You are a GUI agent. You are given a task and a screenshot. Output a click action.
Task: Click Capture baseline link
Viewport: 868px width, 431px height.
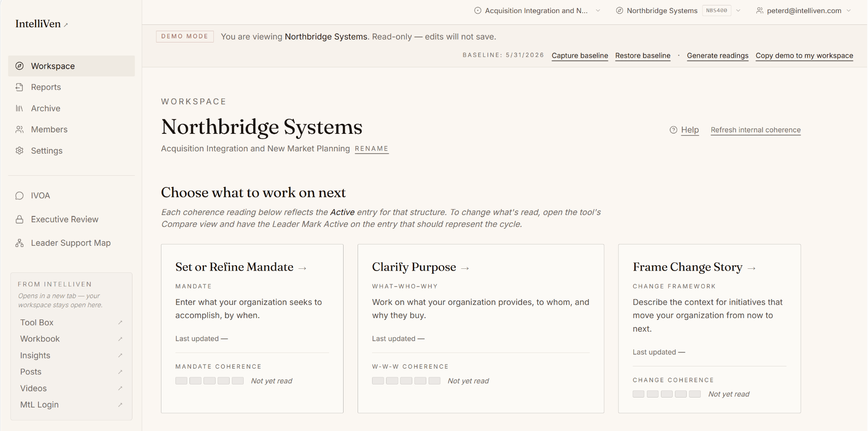(580, 56)
